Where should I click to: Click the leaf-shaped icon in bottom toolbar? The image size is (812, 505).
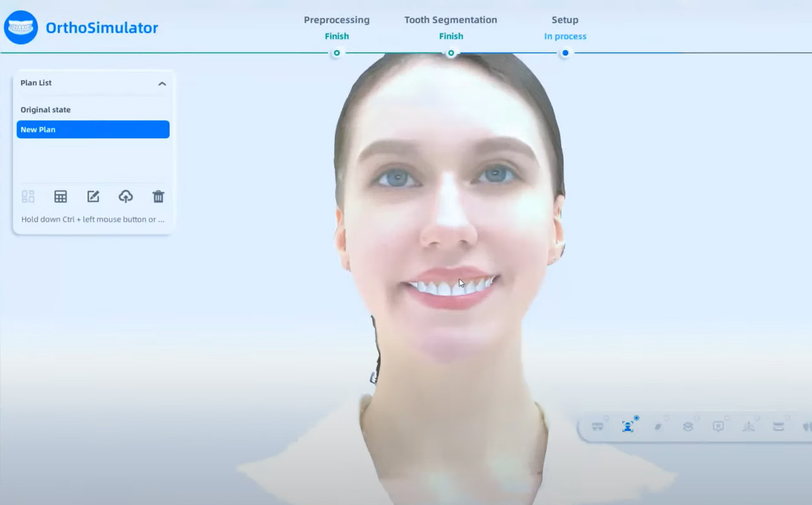coord(658,426)
